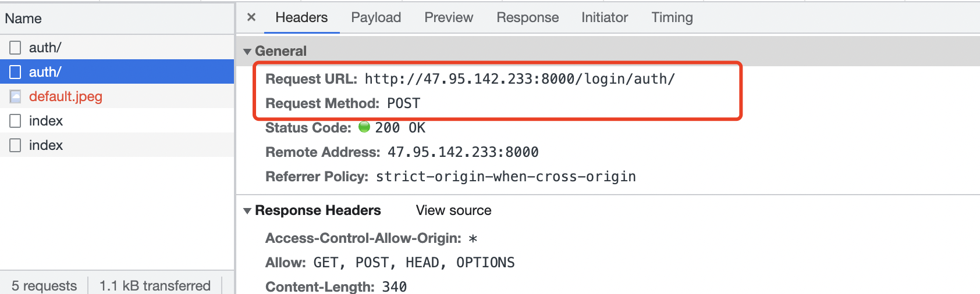Switch to the Payload tab
The width and height of the screenshot is (980, 294).
[x=376, y=17]
